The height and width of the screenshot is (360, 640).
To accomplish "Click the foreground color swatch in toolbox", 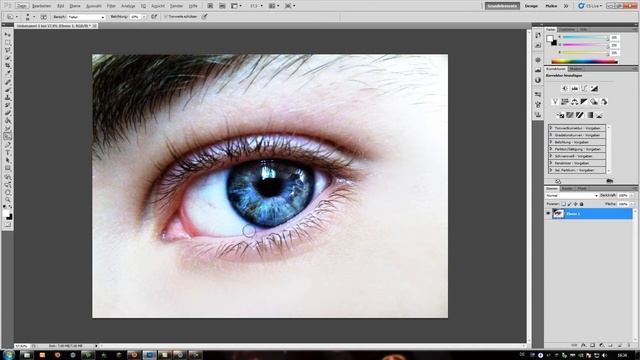I will [7, 213].
